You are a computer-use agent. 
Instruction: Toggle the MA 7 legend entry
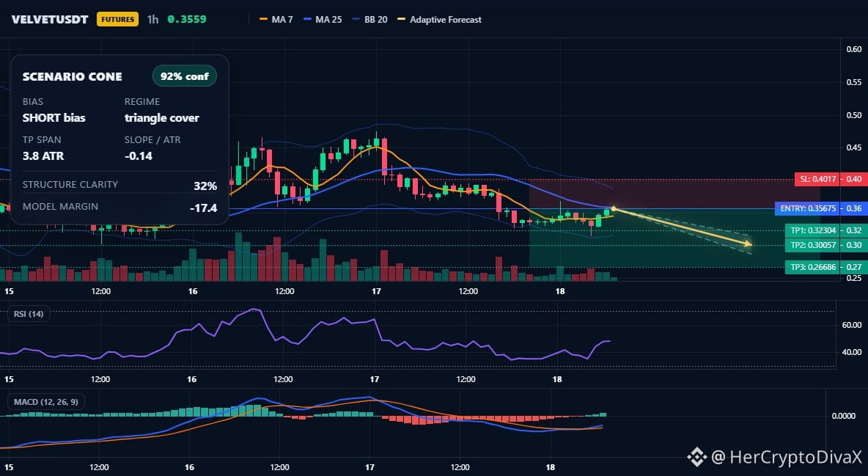(x=276, y=19)
